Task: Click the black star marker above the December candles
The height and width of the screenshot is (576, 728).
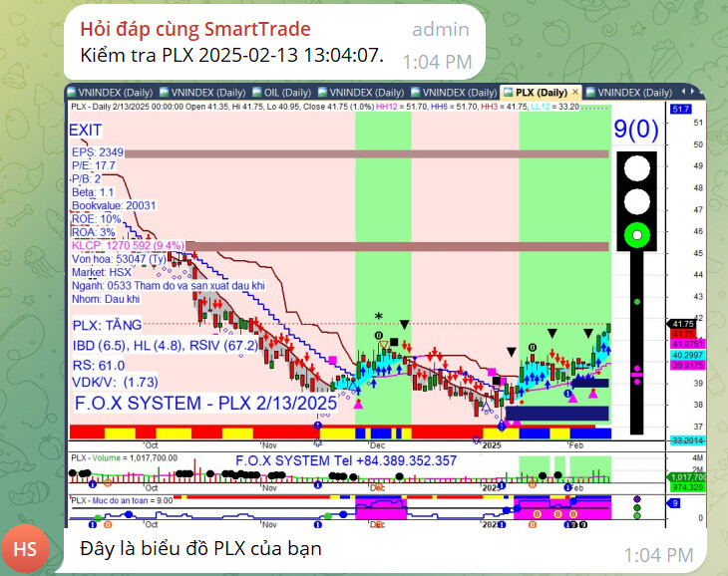Action: (379, 317)
